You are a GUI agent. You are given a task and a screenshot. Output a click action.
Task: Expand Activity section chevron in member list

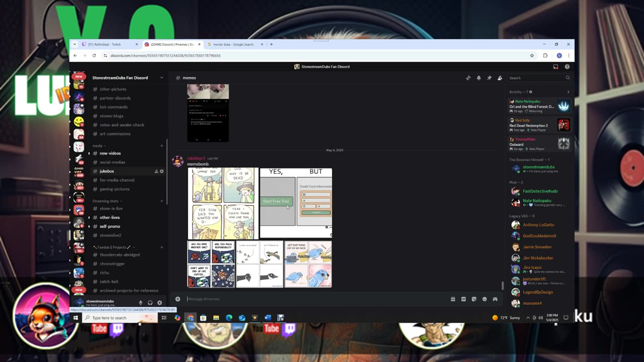point(568,92)
